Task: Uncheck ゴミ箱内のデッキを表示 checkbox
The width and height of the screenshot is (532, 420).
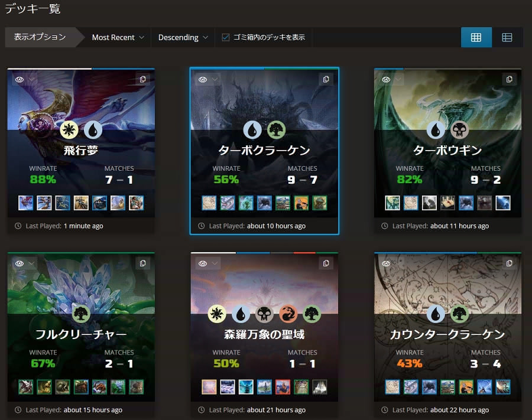Action: pyautogui.click(x=226, y=37)
